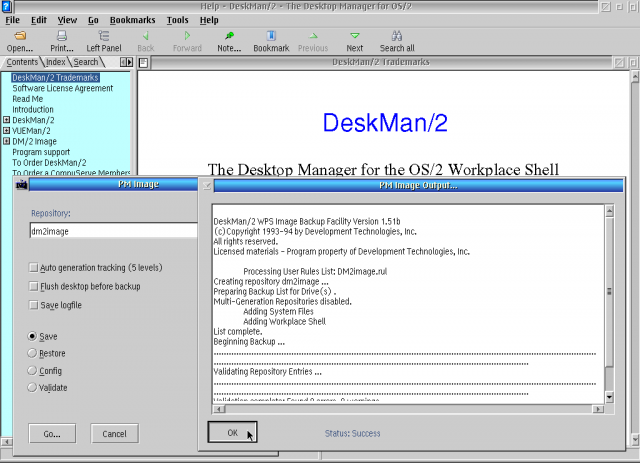Go to the Previous topic icon

pos(313,36)
